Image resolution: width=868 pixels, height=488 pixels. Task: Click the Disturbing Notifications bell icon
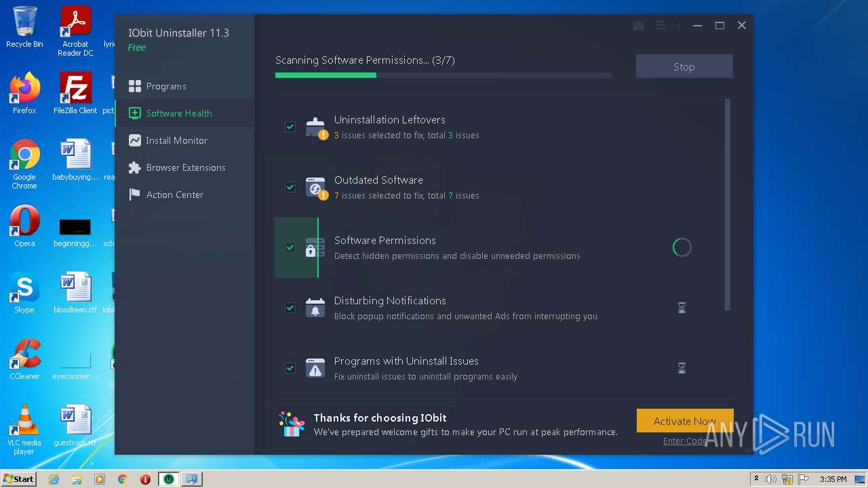click(x=315, y=308)
